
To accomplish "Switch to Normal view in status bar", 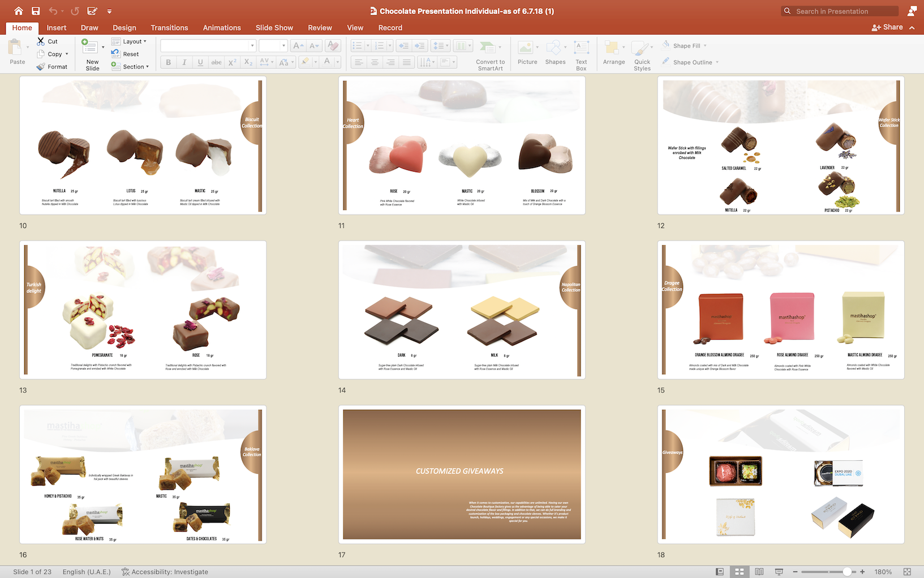I will (720, 572).
